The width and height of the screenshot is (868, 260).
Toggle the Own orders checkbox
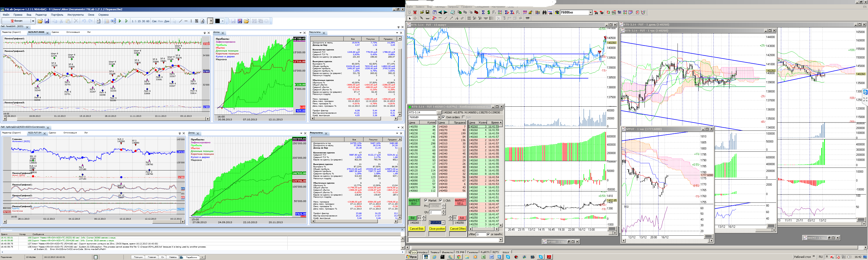[x=443, y=117]
